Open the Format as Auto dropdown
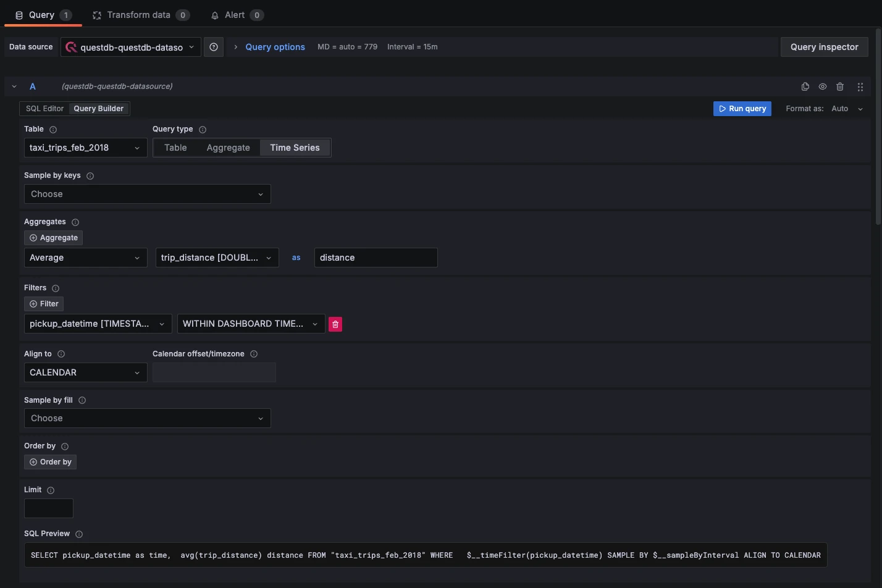 pyautogui.click(x=847, y=109)
